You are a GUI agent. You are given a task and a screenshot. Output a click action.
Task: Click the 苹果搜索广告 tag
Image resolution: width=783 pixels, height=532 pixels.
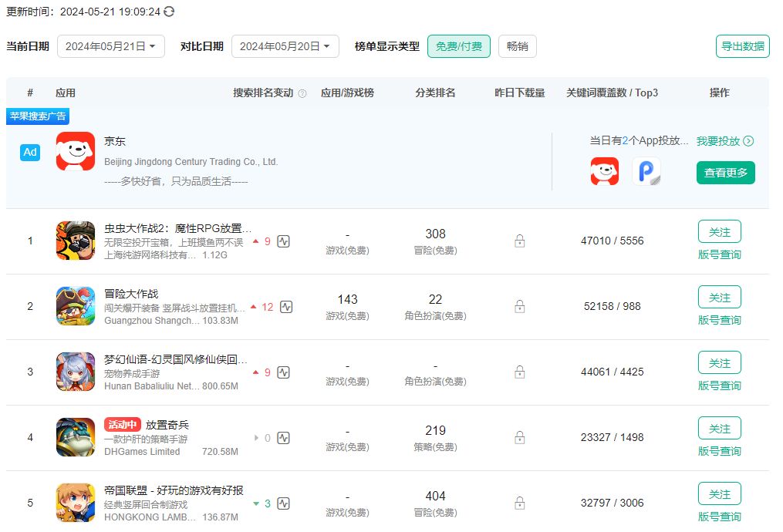pos(38,116)
